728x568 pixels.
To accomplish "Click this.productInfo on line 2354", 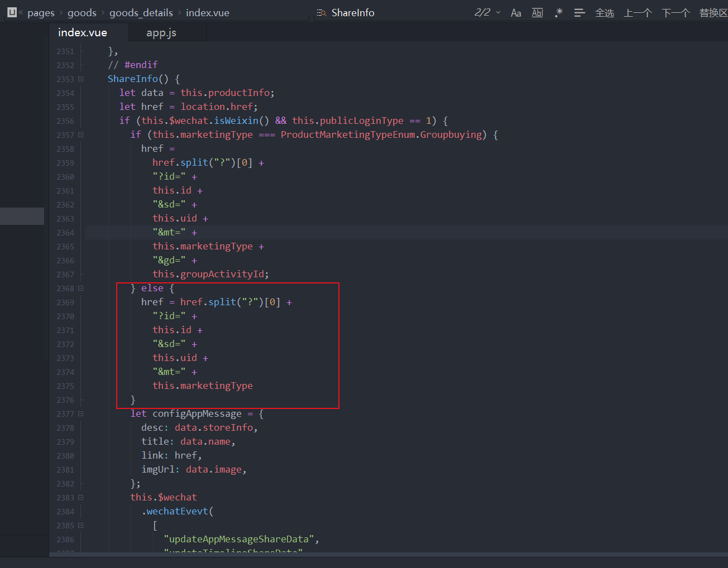I will coord(225,93).
